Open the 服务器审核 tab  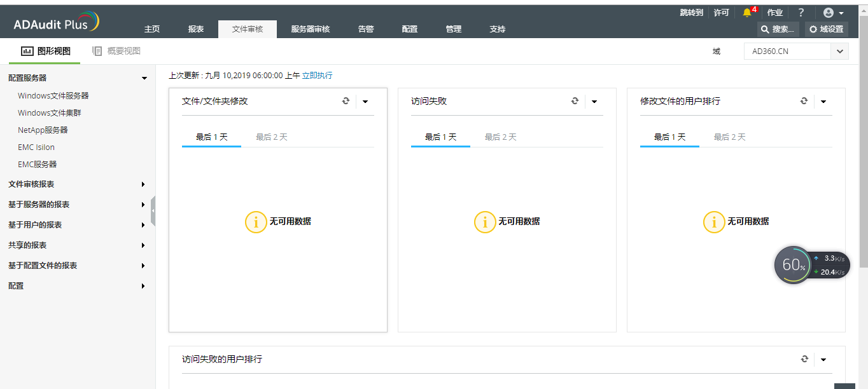click(311, 29)
